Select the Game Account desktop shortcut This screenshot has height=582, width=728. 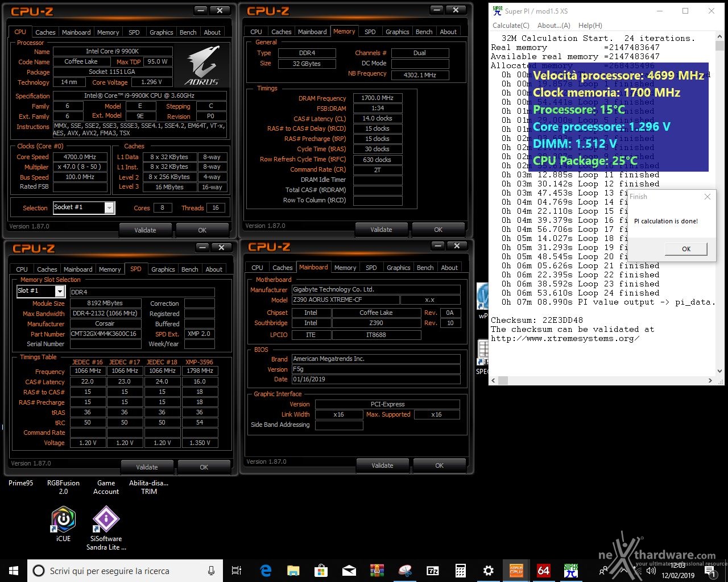[x=106, y=487]
